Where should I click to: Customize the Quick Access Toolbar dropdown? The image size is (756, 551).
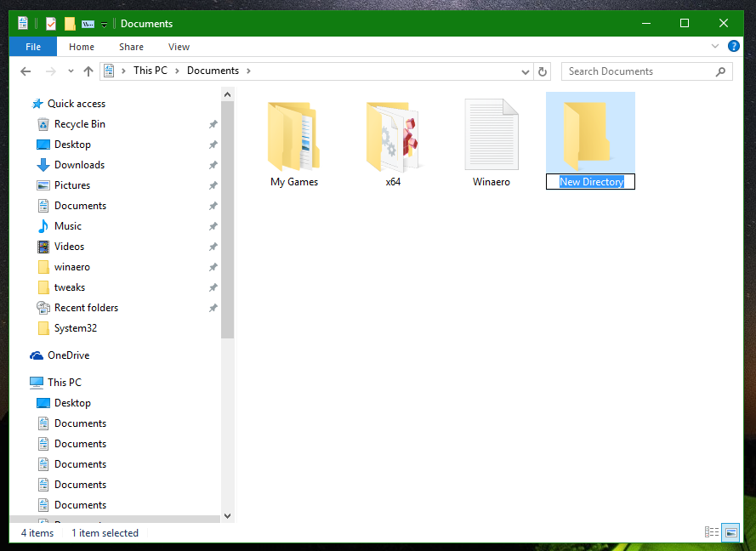pos(104,23)
